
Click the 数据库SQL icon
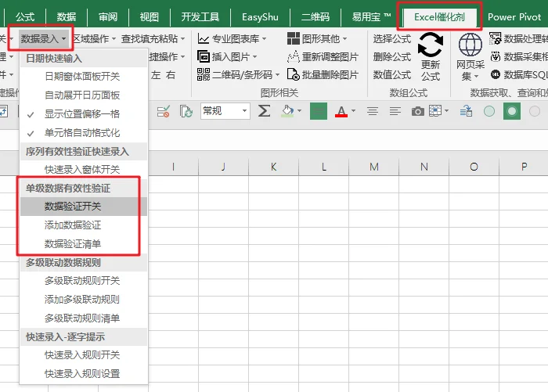(x=496, y=74)
